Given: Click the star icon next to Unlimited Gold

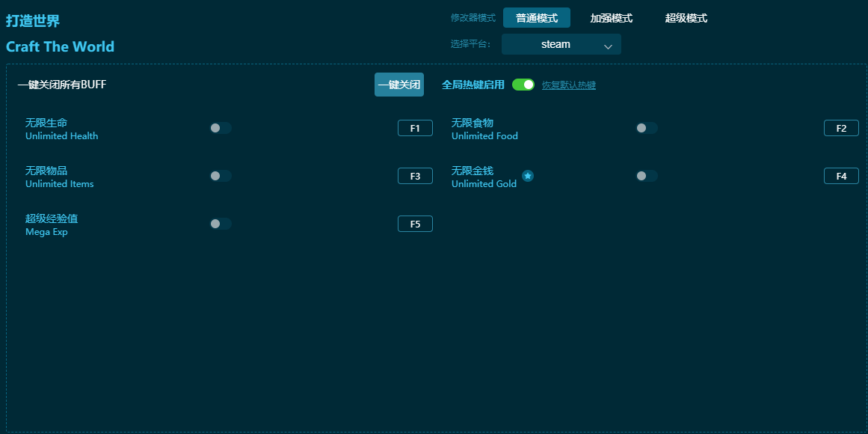Looking at the screenshot, I should click(528, 176).
